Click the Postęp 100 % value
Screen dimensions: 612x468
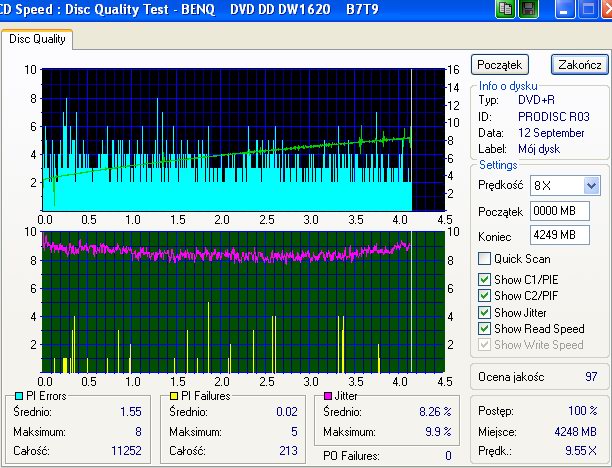pyautogui.click(x=582, y=411)
